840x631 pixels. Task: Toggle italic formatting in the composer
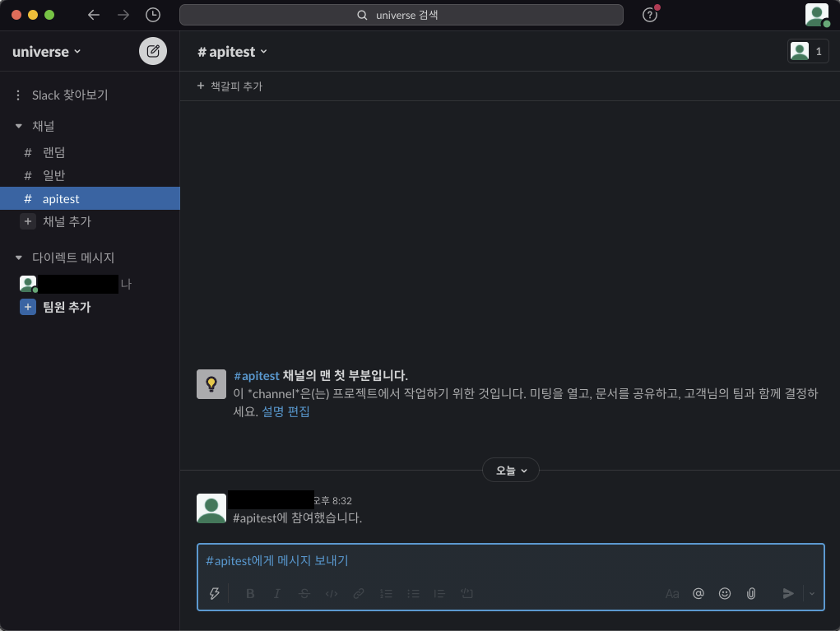point(277,593)
